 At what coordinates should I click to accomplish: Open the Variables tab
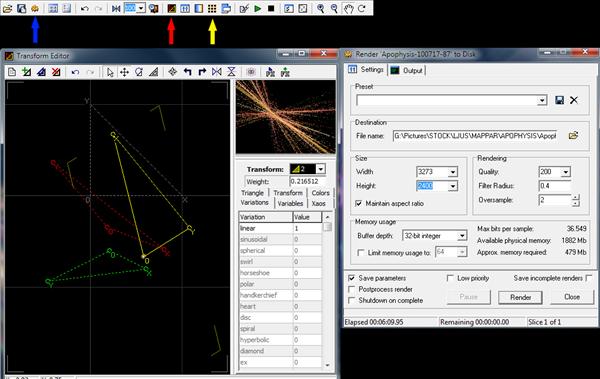(290, 203)
